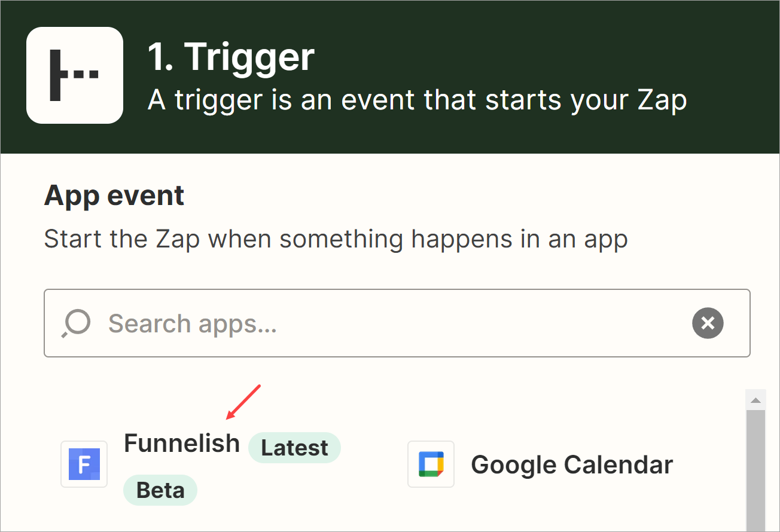Click the Trigger step icon in header

(x=75, y=75)
